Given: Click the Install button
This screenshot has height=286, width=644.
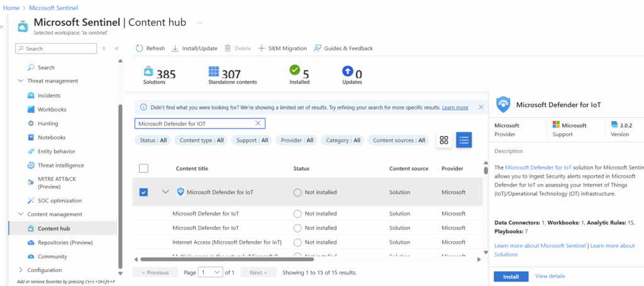Looking at the screenshot, I should [511, 277].
